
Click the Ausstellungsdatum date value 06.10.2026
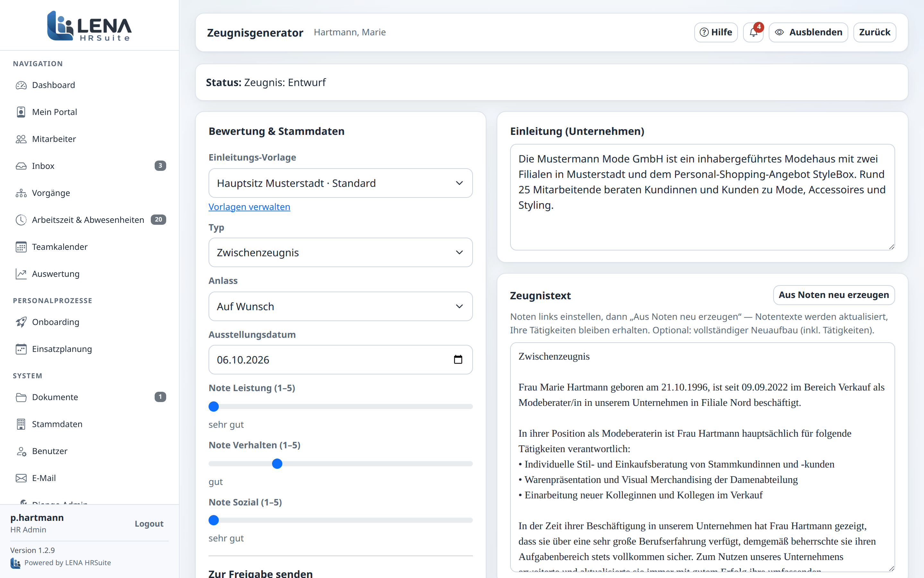click(243, 360)
